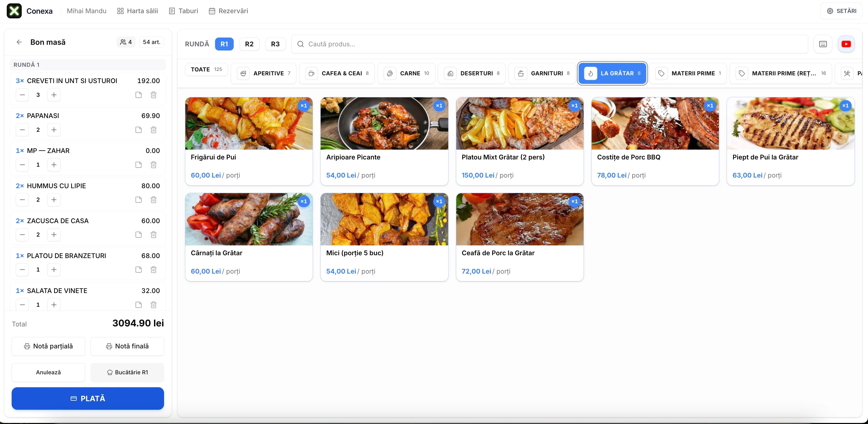The width and height of the screenshot is (868, 424).
Task: Print the Notă parțială
Action: (x=48, y=347)
